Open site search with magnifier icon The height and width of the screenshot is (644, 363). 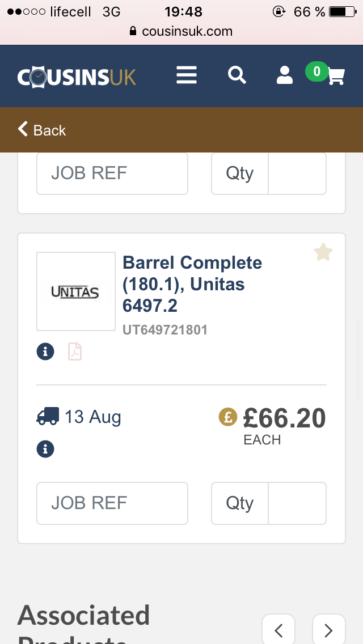[x=237, y=75]
